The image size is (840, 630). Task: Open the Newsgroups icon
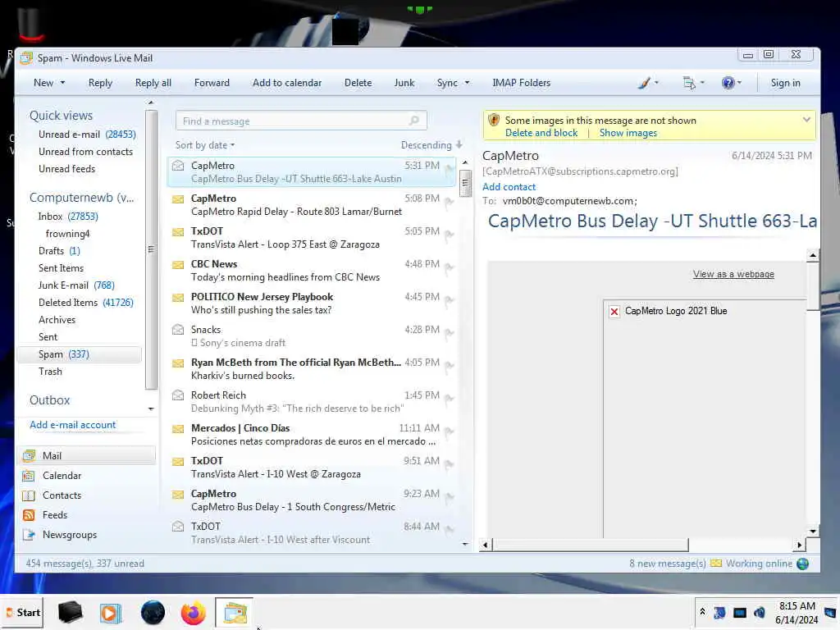pos(29,535)
